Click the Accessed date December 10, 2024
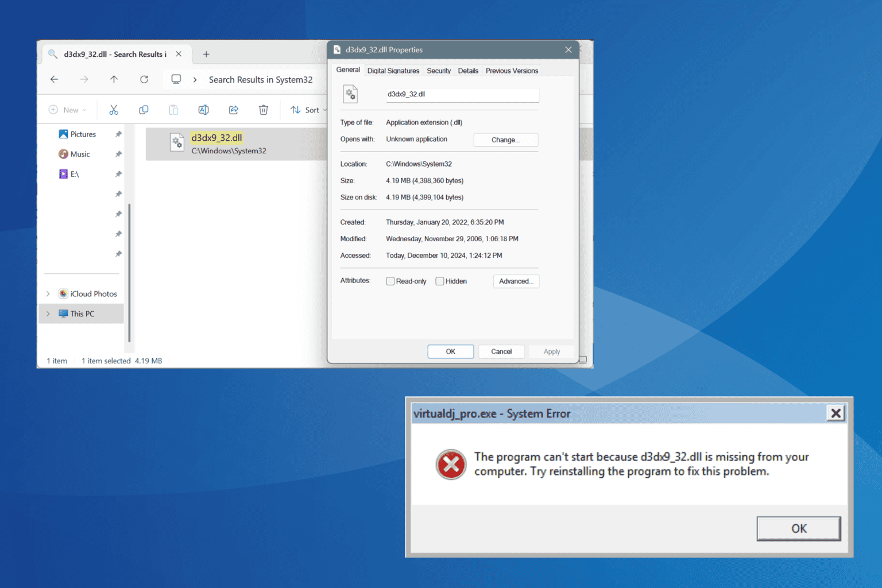 pos(444,256)
